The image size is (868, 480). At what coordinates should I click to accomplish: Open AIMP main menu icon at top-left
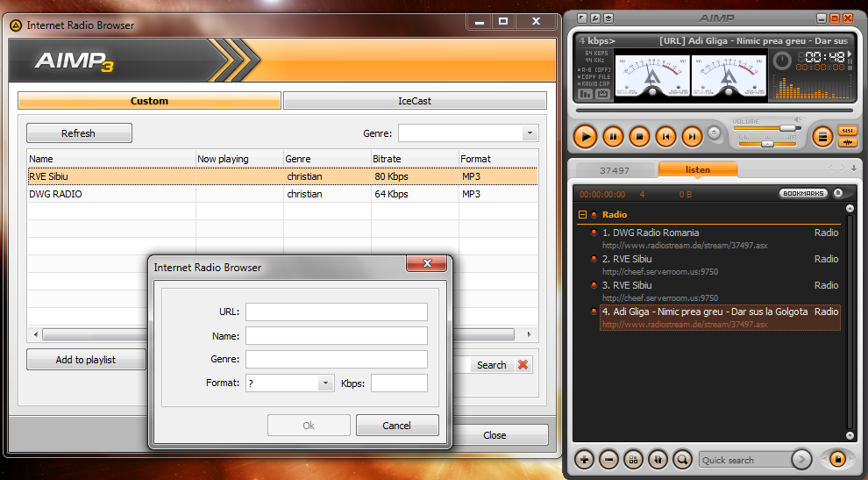[x=582, y=18]
